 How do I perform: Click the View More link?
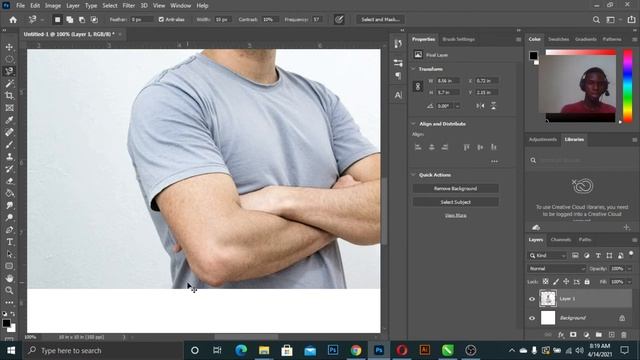point(456,215)
